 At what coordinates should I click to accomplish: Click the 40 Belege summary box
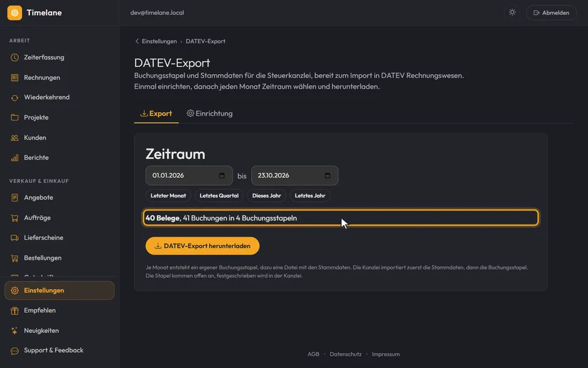coord(341,218)
